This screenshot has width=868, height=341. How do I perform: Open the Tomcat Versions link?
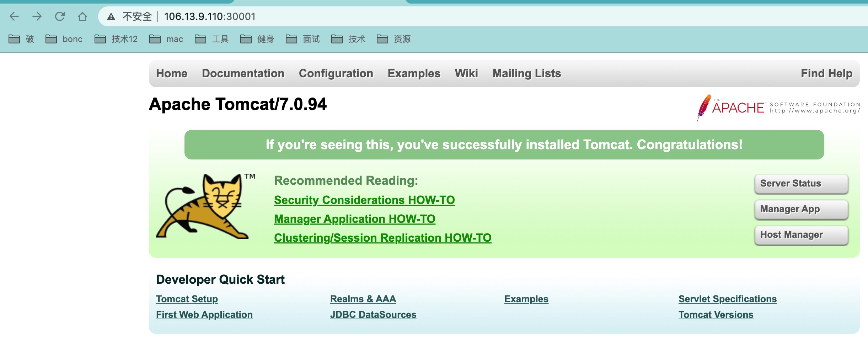pyautogui.click(x=716, y=315)
